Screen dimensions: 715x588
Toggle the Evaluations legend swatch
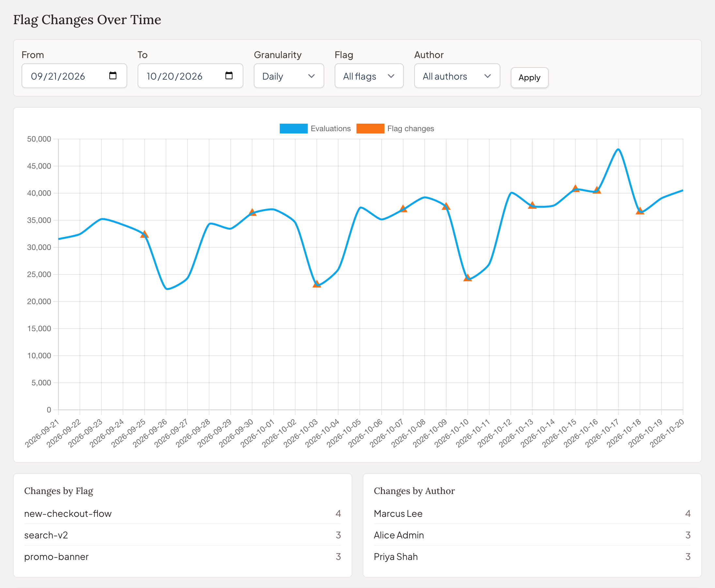[294, 129]
